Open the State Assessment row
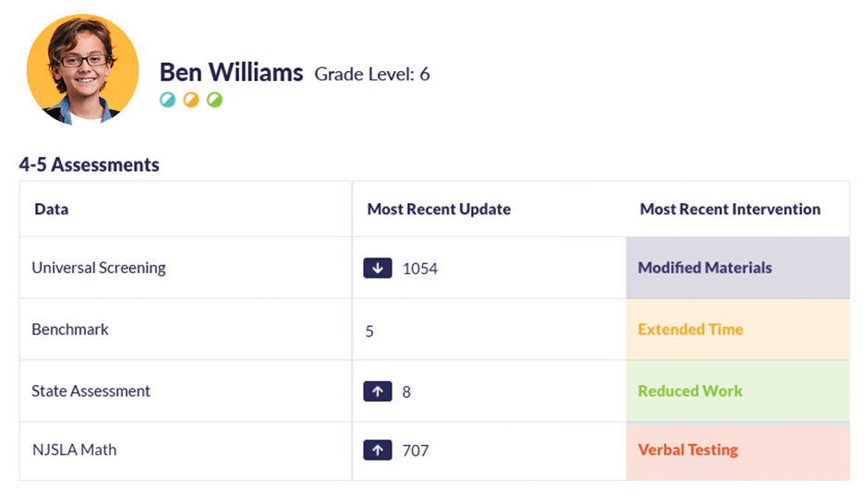This screenshot has height=504, width=868. pyautogui.click(x=90, y=391)
